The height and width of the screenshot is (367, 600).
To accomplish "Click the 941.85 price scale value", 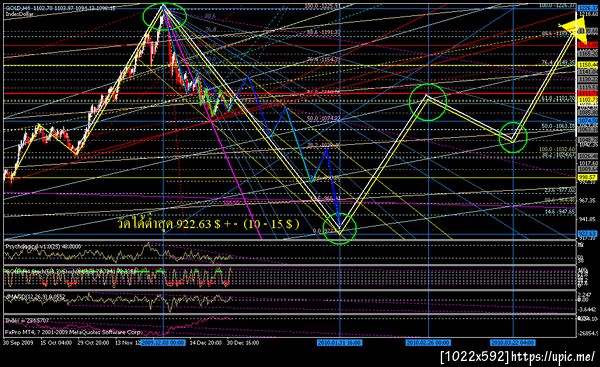I will (587, 220).
